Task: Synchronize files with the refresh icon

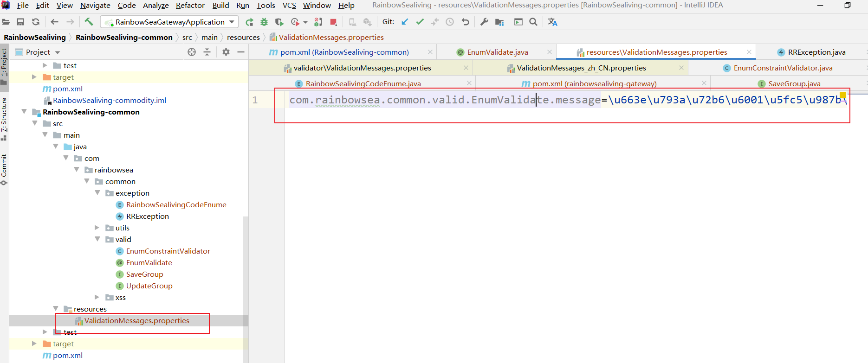Action: [36, 22]
